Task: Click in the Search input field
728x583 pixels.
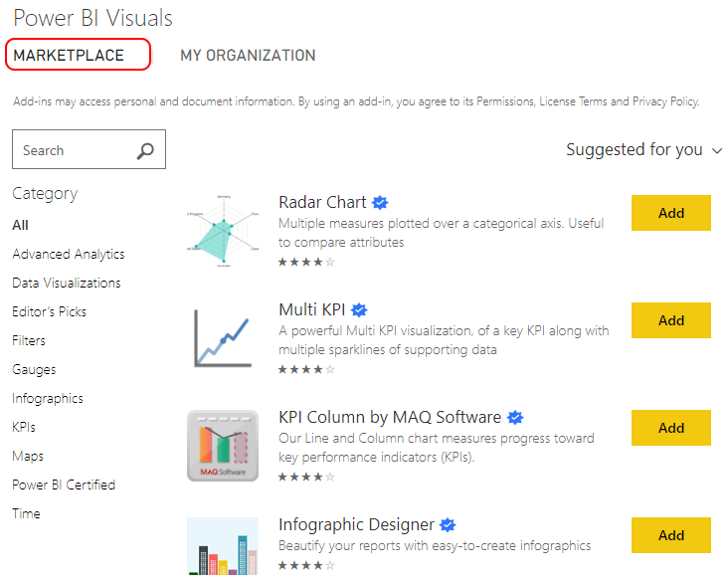Action: point(75,151)
